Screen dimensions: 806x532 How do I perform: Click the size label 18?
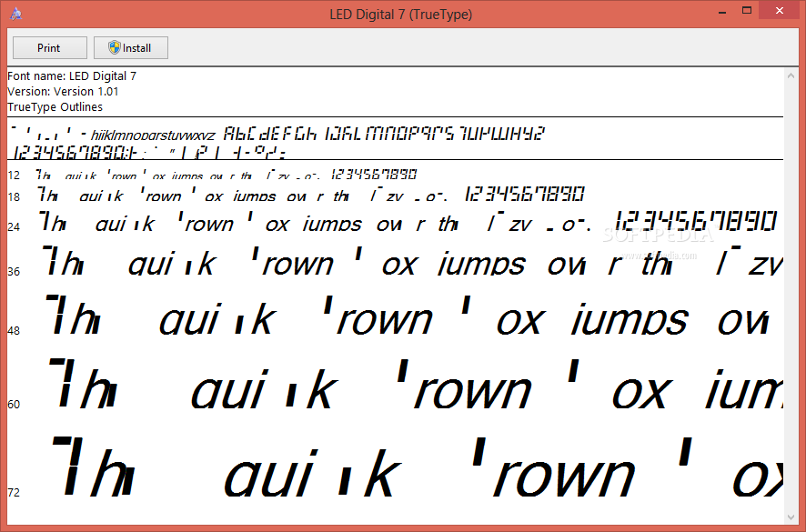point(14,196)
